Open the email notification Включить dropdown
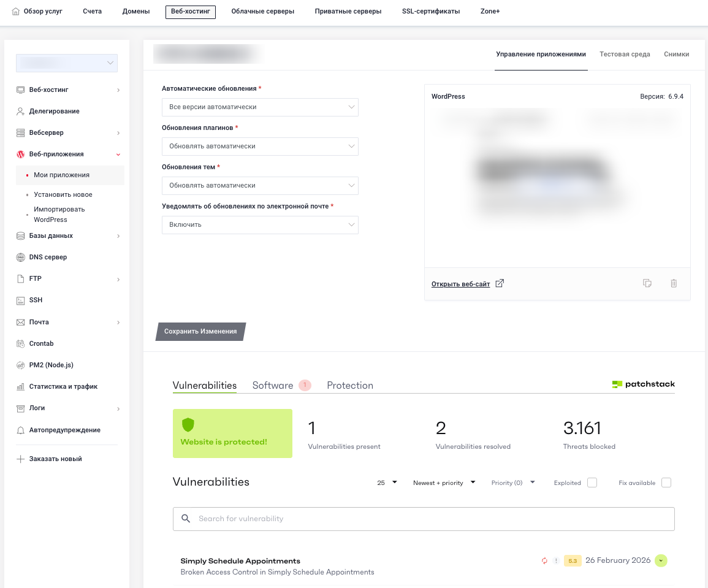 click(x=260, y=225)
